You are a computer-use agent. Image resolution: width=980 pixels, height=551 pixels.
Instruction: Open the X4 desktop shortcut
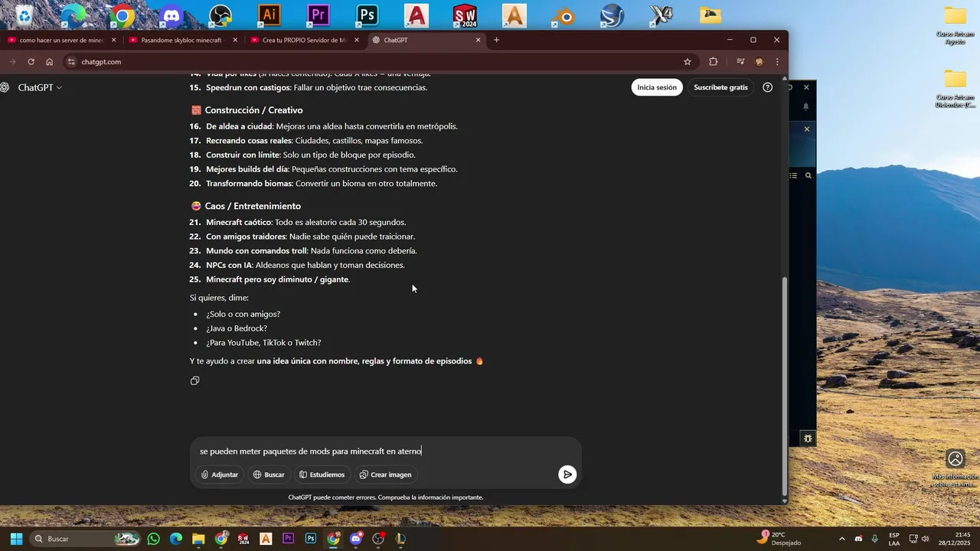click(x=661, y=15)
